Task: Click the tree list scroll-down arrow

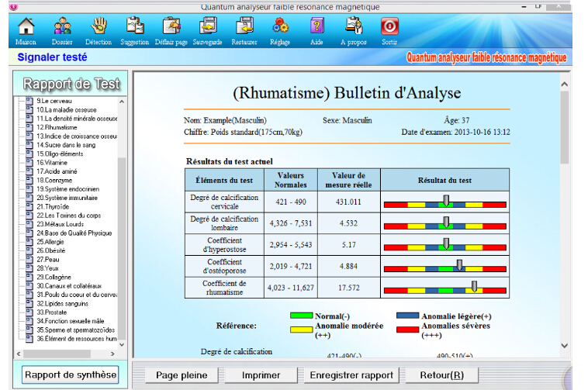Action: click(x=122, y=345)
